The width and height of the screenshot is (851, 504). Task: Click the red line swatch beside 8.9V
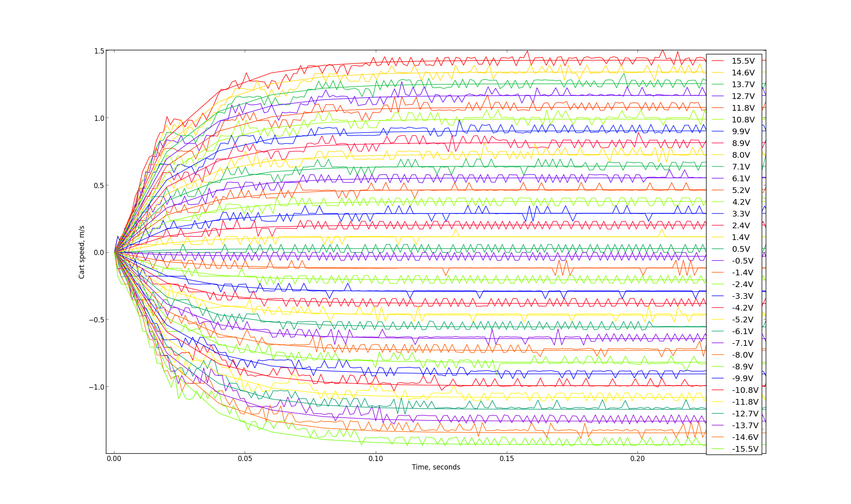pos(717,143)
